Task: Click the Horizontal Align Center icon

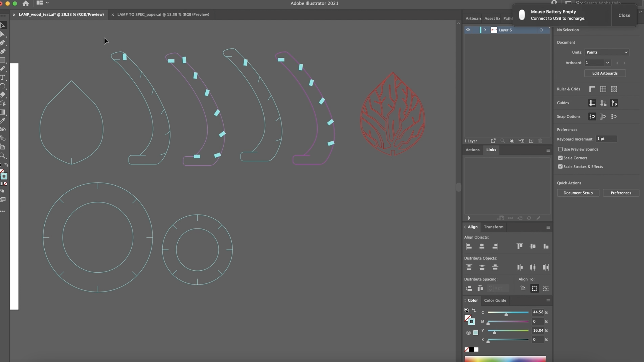Action: (482, 246)
